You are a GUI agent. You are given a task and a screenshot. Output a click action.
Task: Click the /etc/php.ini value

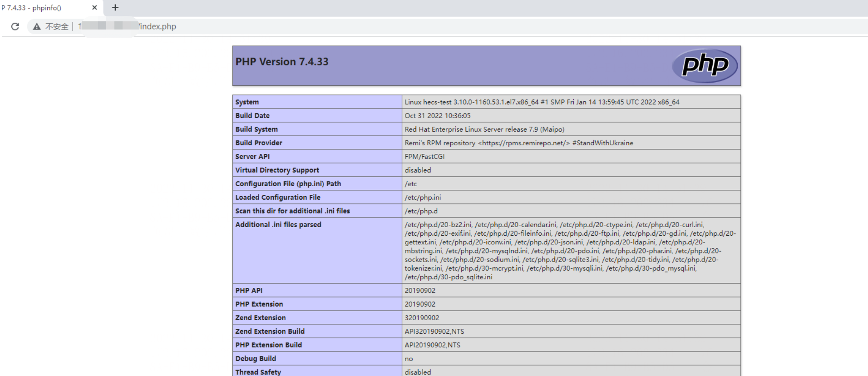tap(423, 198)
